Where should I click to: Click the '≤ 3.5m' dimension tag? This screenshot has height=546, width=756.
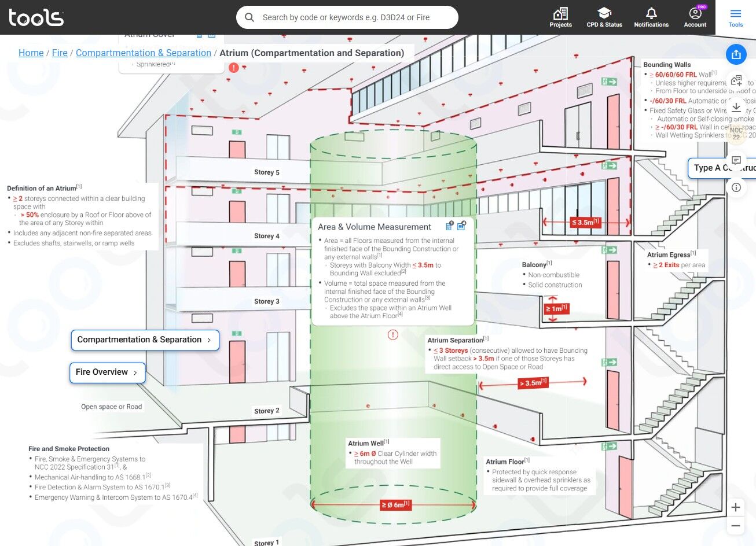(585, 222)
